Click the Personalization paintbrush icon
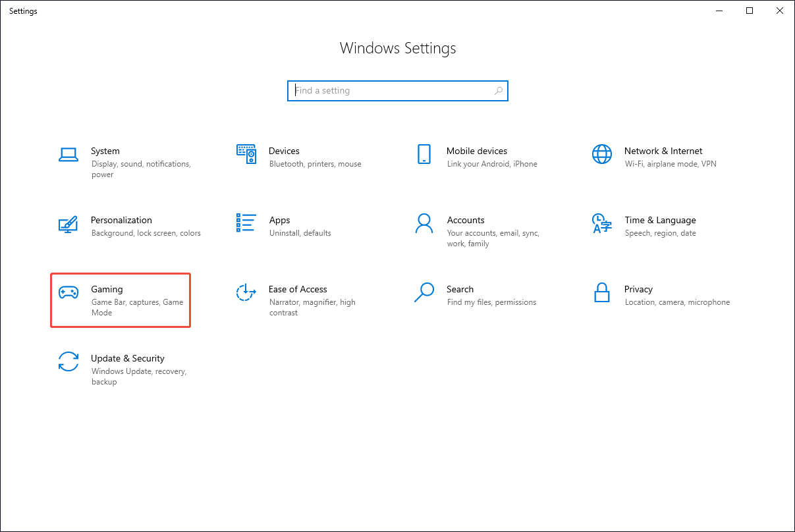 [69, 224]
